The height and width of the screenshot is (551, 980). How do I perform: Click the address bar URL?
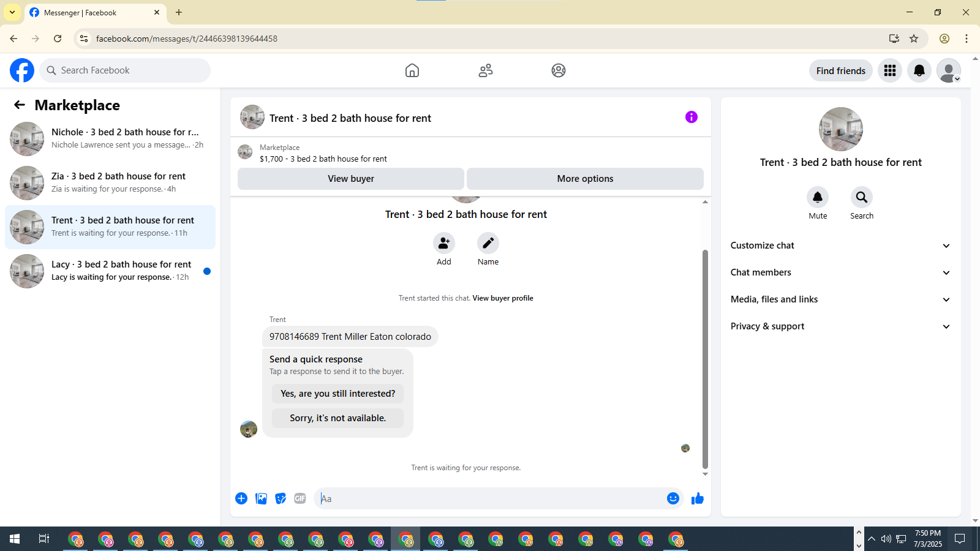click(187, 39)
